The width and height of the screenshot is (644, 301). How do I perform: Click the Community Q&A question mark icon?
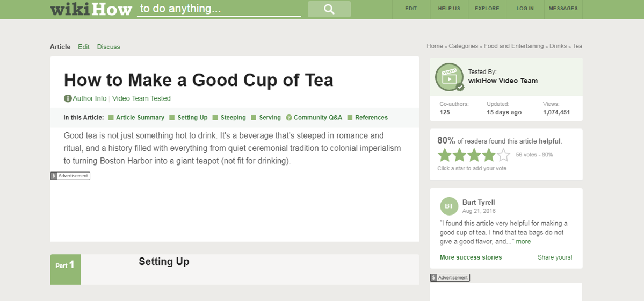289,118
